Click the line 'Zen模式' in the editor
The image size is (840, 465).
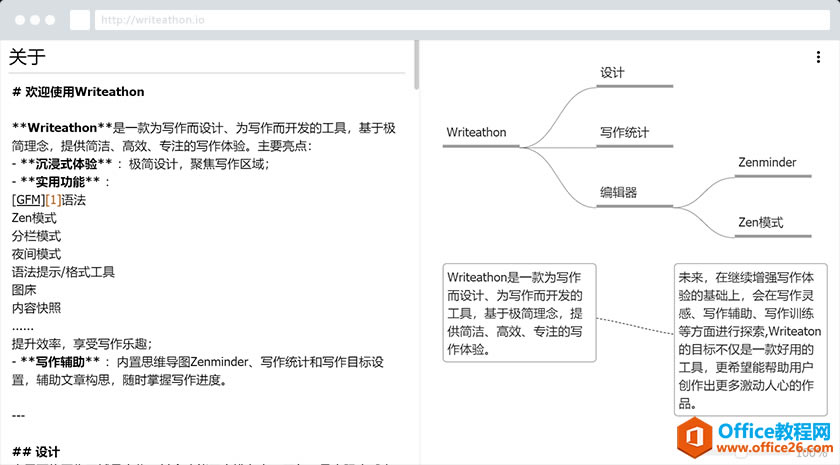(x=34, y=218)
